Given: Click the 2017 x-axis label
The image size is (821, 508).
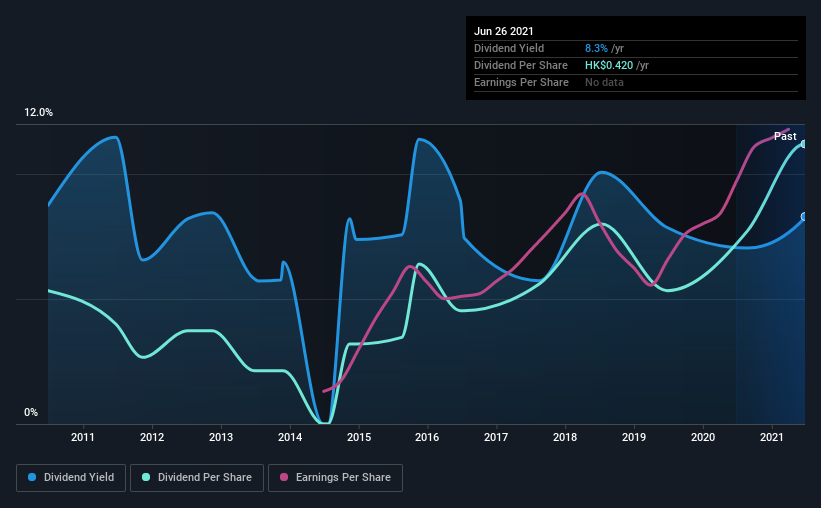Looking at the screenshot, I should click(x=496, y=437).
